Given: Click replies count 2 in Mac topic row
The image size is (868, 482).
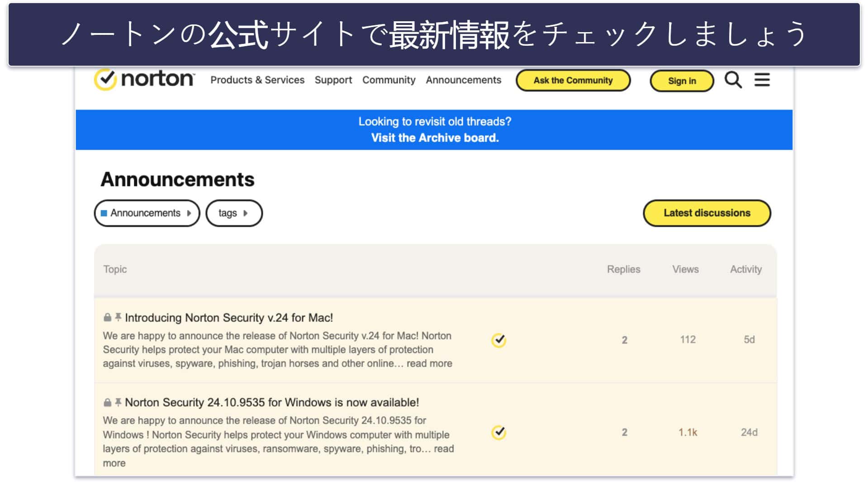Looking at the screenshot, I should [624, 340].
